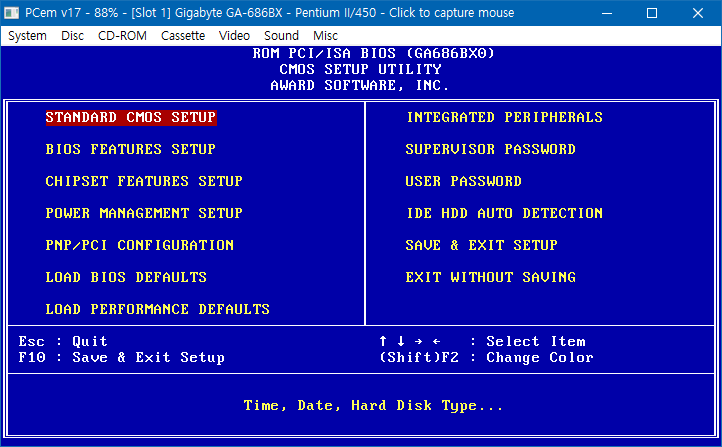The image size is (722, 447).
Task: Select STANDARD CMOS SETUP entry
Action: [131, 117]
